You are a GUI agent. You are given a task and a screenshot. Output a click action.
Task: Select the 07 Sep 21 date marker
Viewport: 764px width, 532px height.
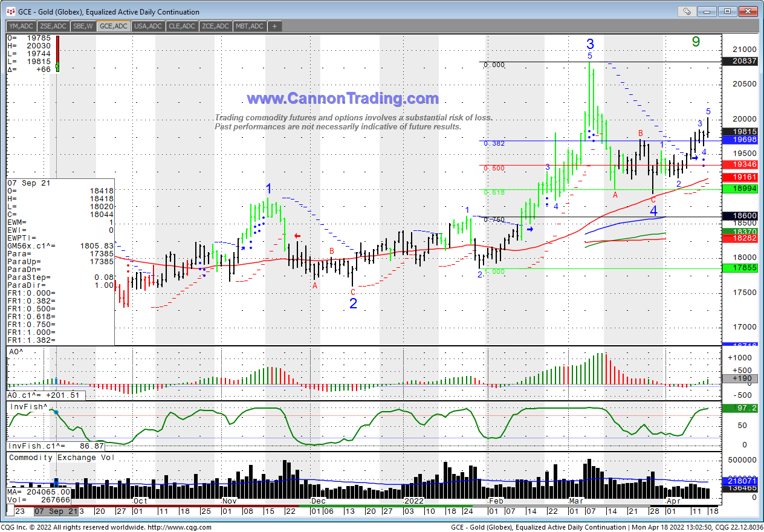pyautogui.click(x=56, y=511)
